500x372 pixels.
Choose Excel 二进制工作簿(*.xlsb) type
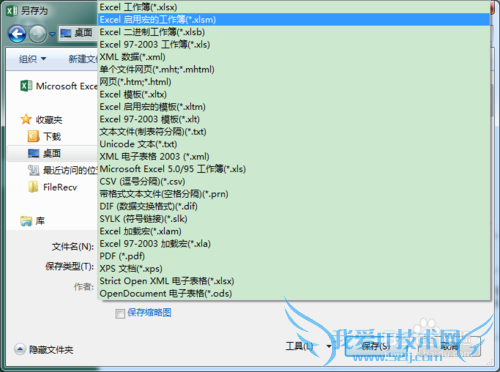[294, 32]
